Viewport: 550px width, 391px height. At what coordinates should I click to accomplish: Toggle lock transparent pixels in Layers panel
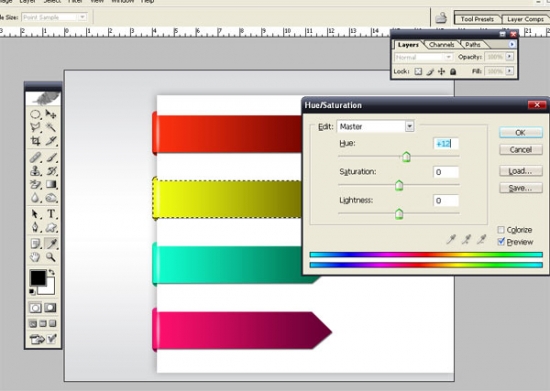tap(418, 72)
